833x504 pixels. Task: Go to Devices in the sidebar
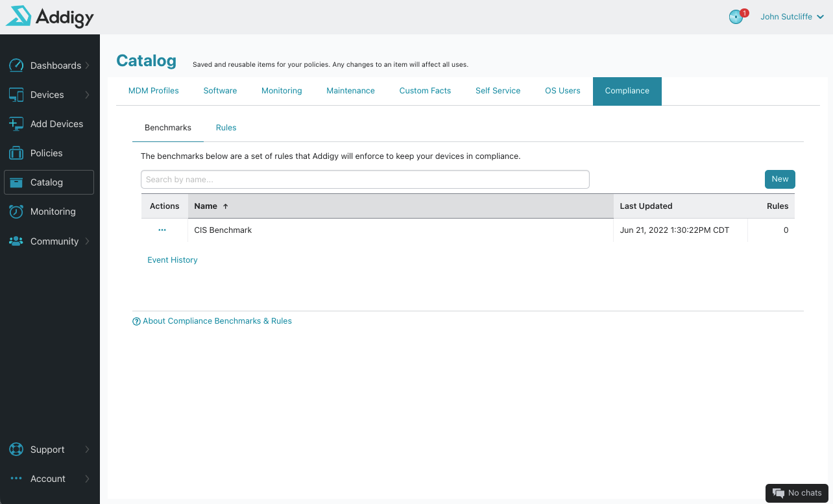pyautogui.click(x=49, y=95)
